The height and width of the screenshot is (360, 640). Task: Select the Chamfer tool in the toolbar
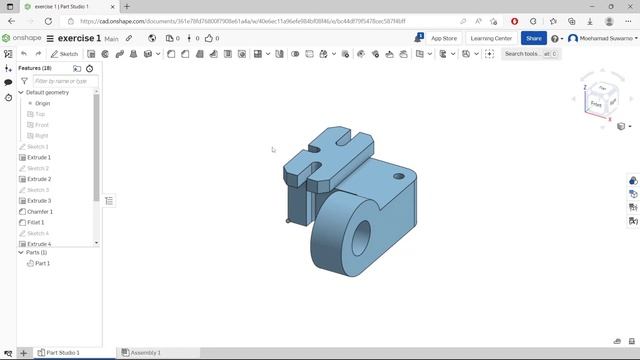click(x=185, y=54)
